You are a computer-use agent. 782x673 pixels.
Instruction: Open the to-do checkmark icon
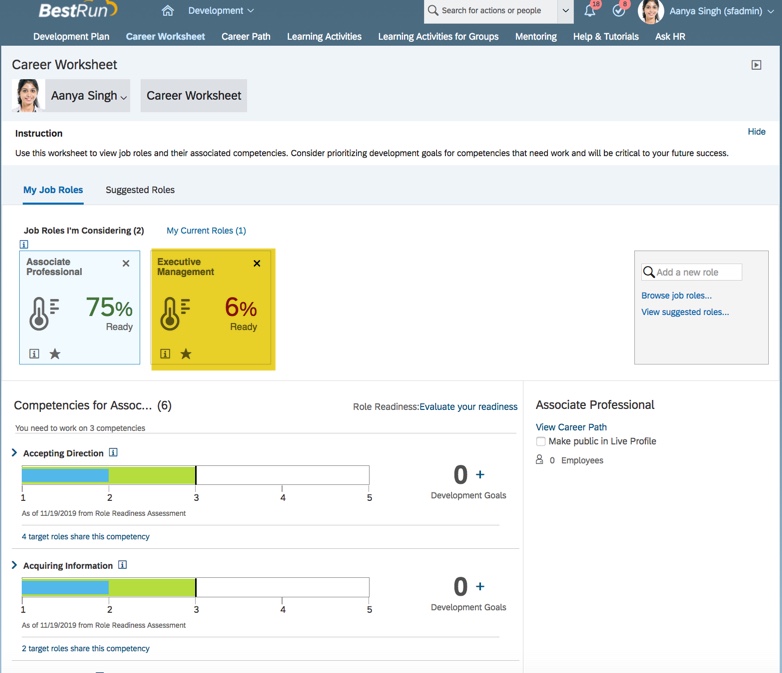coord(619,11)
